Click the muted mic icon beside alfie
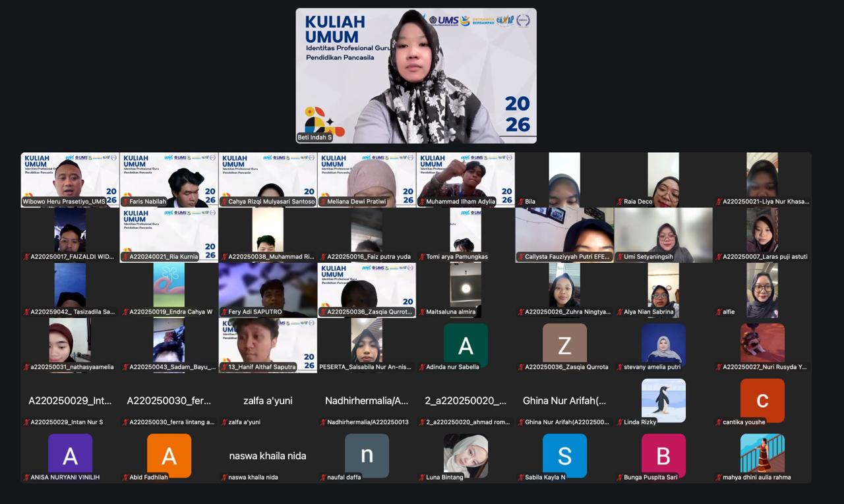844x504 pixels. click(x=719, y=312)
